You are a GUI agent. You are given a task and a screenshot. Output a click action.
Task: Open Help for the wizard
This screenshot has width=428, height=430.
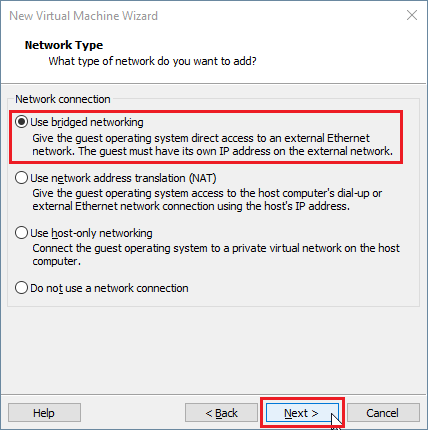coord(44,413)
